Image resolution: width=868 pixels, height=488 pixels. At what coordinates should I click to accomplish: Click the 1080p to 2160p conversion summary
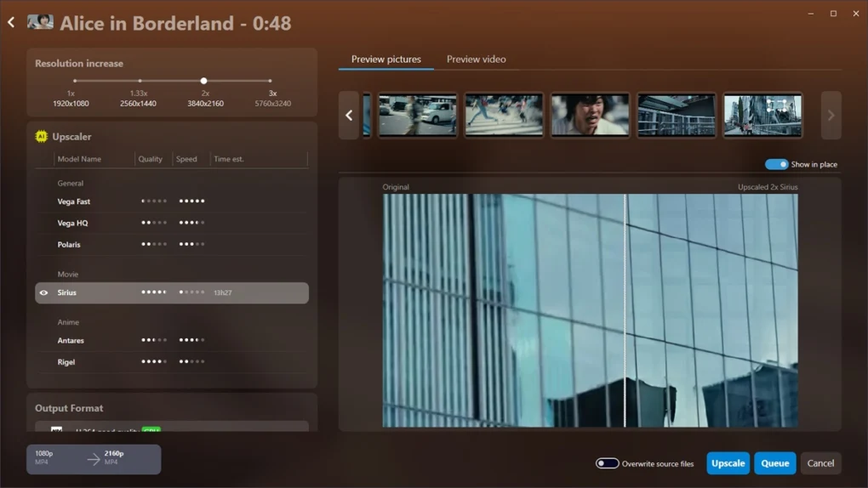94,459
